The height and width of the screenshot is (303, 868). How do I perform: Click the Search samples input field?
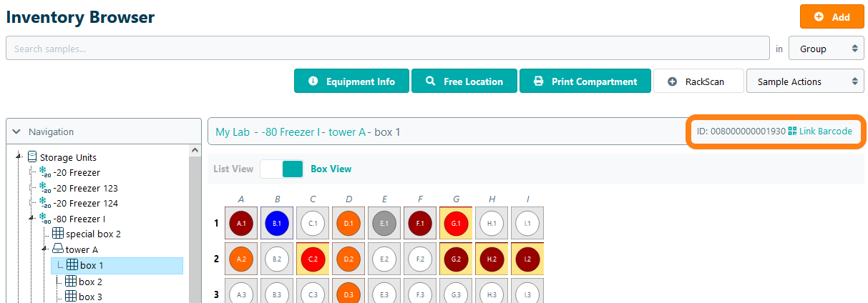[386, 49]
